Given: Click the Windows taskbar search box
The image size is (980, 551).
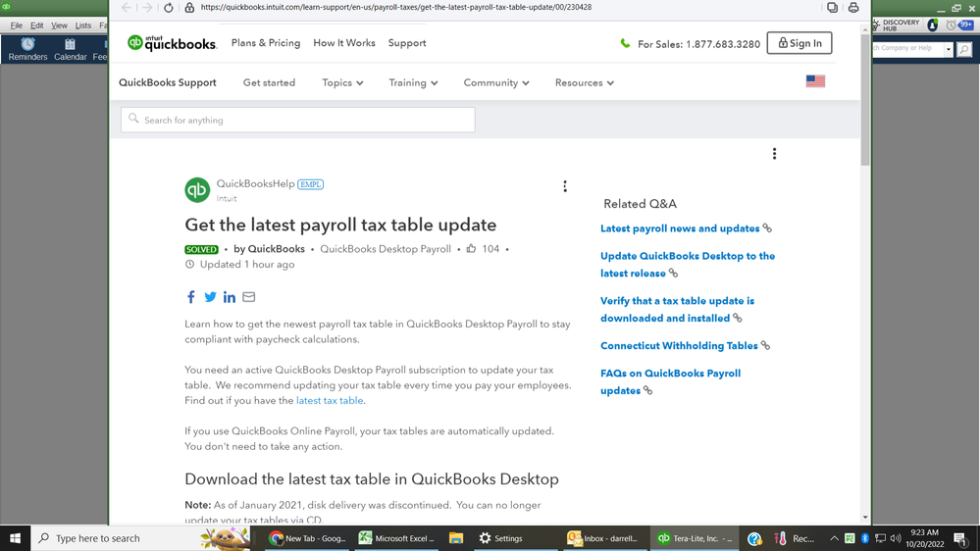Looking at the screenshot, I should click(140, 538).
